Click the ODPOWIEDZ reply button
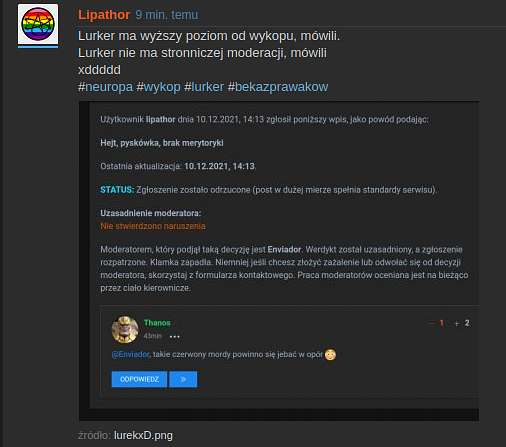506x447 pixels. (139, 379)
